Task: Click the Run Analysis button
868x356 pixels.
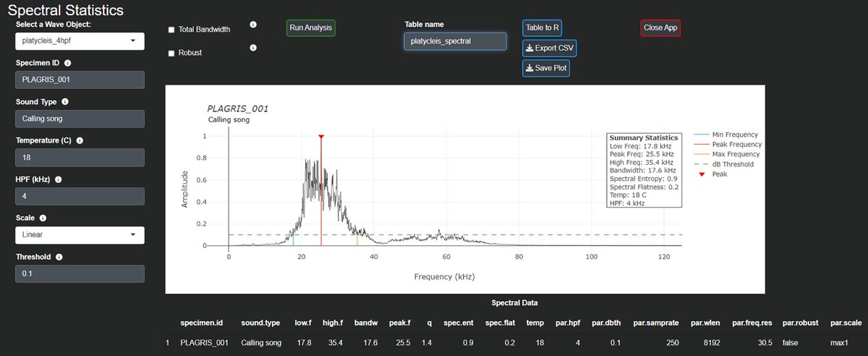Action: [x=311, y=28]
